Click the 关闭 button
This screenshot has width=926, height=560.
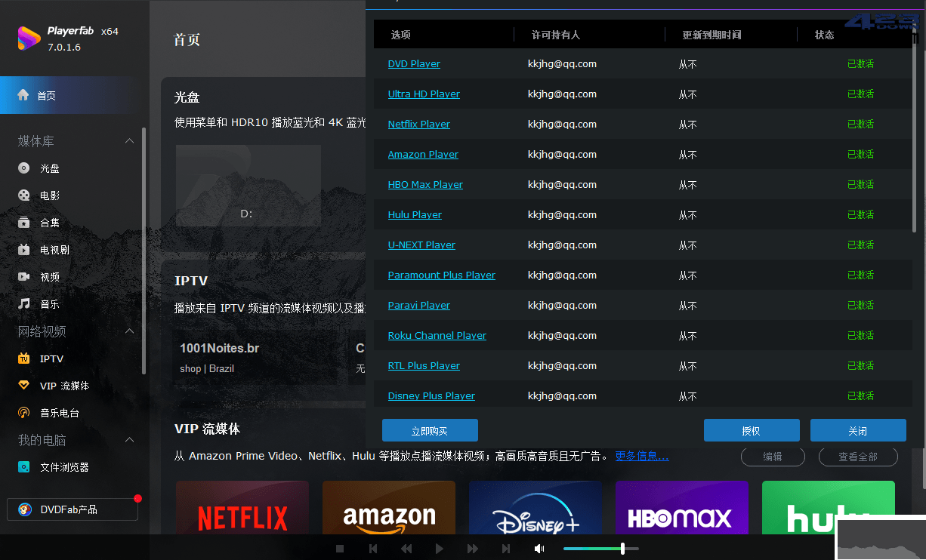pyautogui.click(x=858, y=430)
